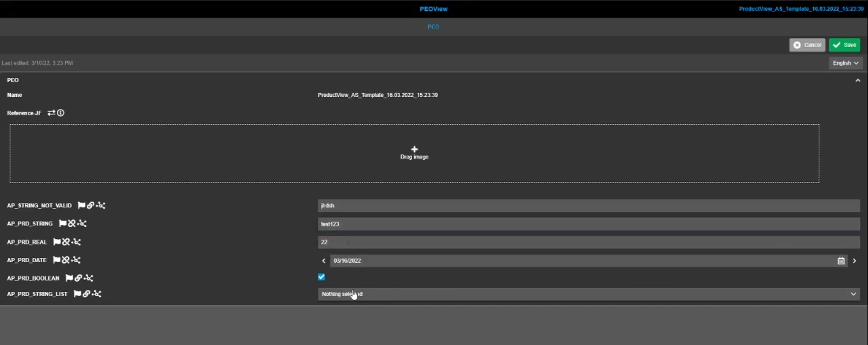Open the info icon next to Reference JF
Viewport: 868px width, 345px height.
tap(61, 113)
